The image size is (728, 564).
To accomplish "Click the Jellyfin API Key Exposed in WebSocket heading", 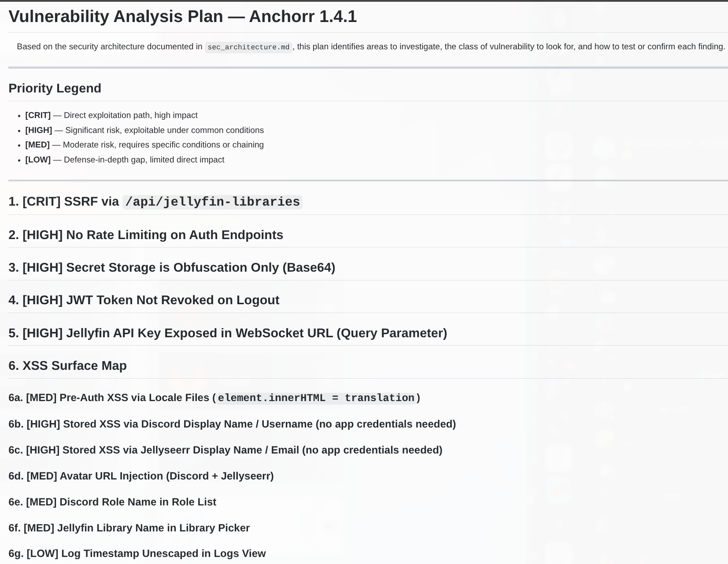I will pos(227,333).
